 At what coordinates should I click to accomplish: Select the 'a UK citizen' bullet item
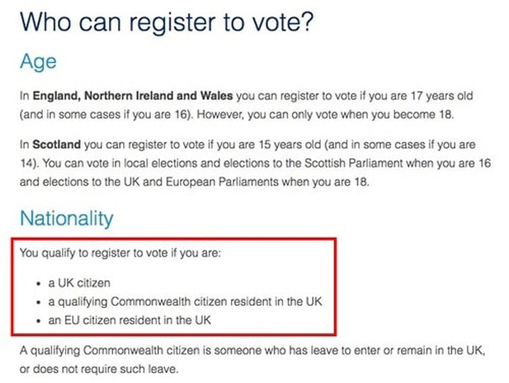[x=79, y=283]
